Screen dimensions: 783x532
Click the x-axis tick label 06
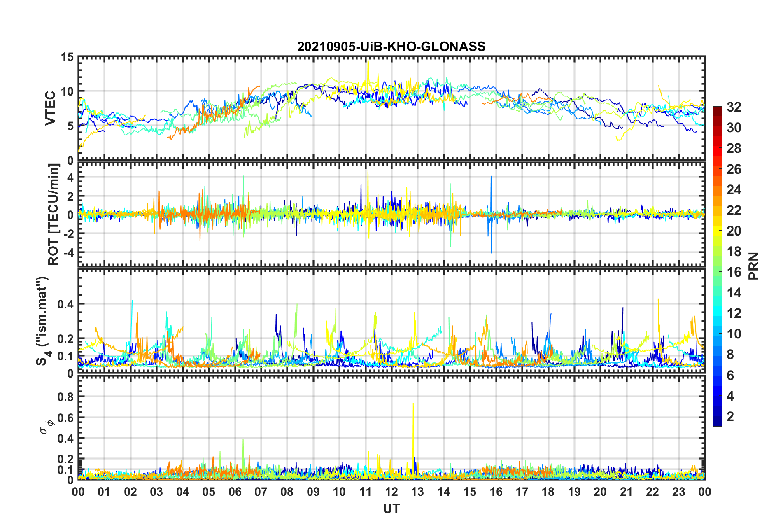point(235,492)
